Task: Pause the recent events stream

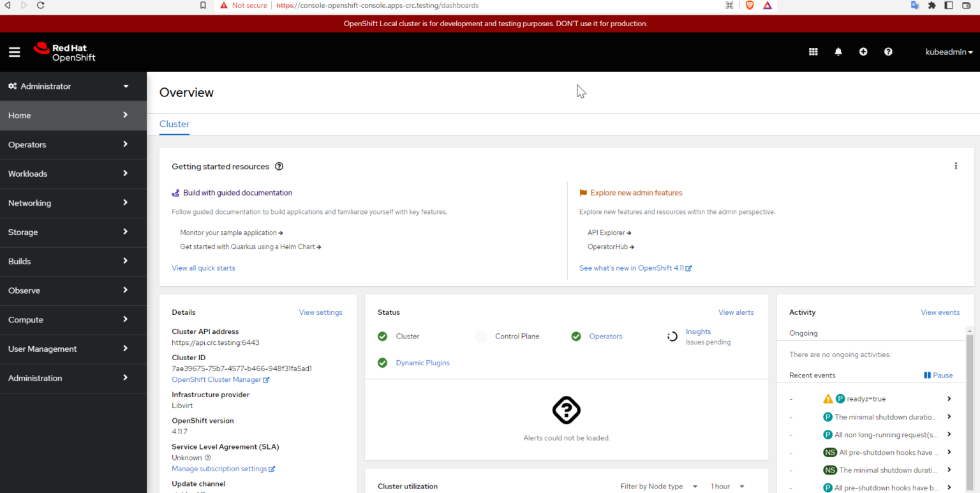Action: (938, 375)
